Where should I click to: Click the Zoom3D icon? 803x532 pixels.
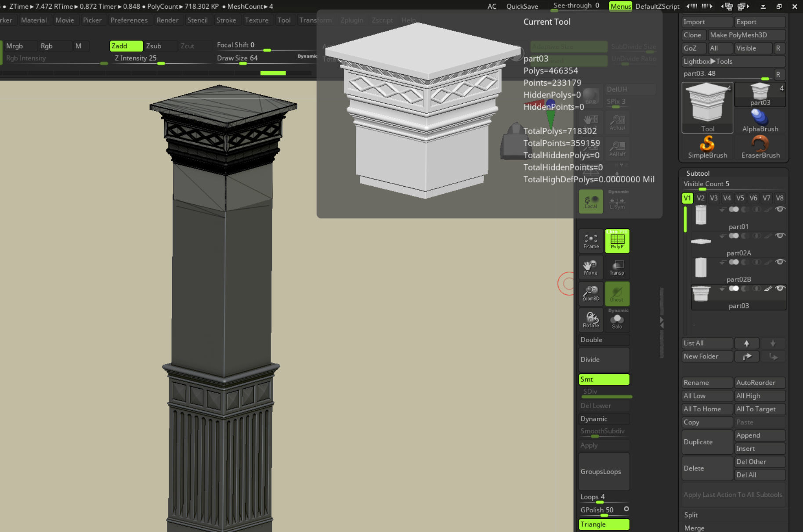(x=591, y=293)
